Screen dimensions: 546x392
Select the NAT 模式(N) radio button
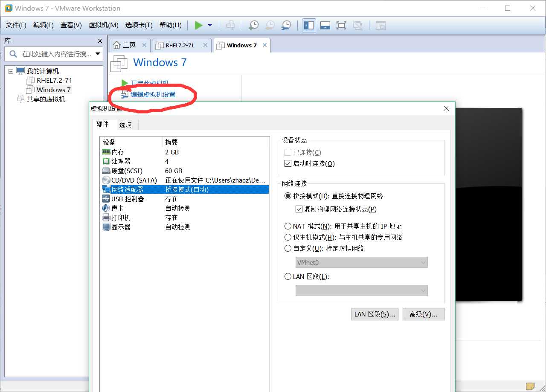[x=288, y=226]
